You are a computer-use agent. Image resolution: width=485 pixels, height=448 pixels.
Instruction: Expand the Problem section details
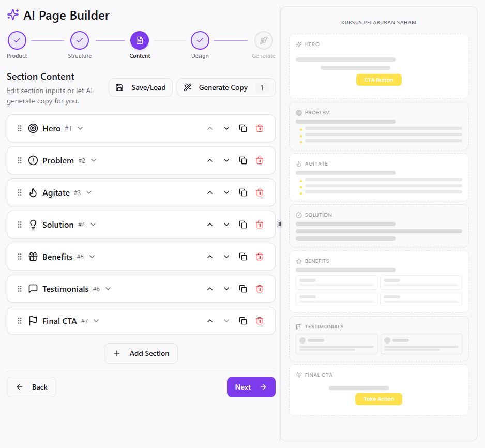tap(94, 160)
